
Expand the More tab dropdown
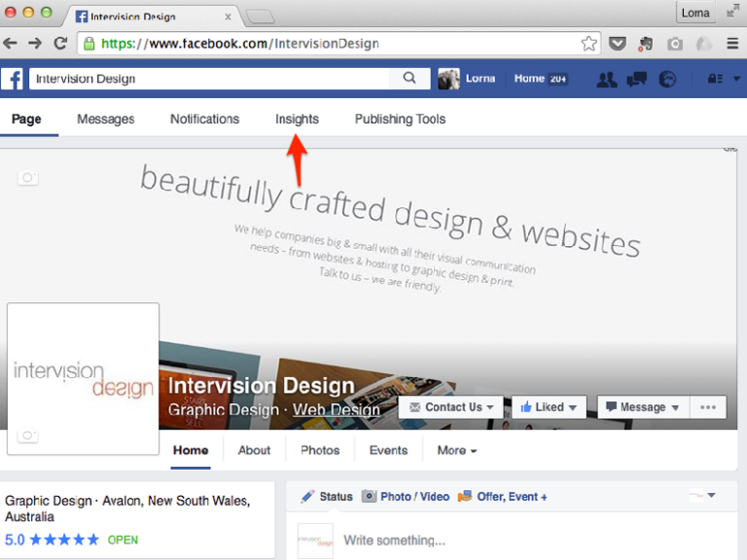click(x=457, y=450)
